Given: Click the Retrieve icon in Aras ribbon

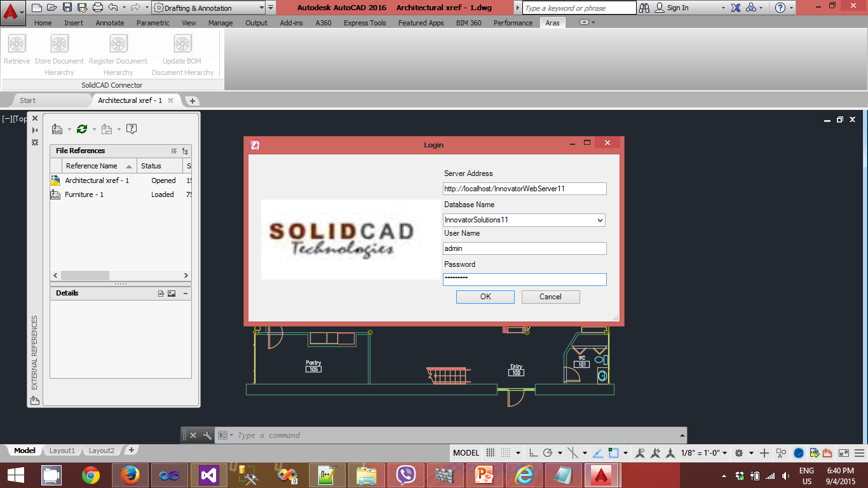Looking at the screenshot, I should (17, 44).
